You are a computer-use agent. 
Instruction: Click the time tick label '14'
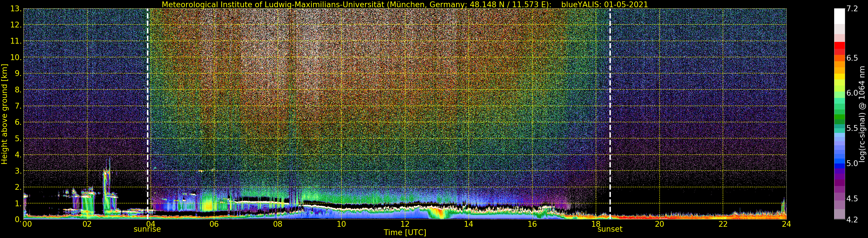tap(468, 224)
